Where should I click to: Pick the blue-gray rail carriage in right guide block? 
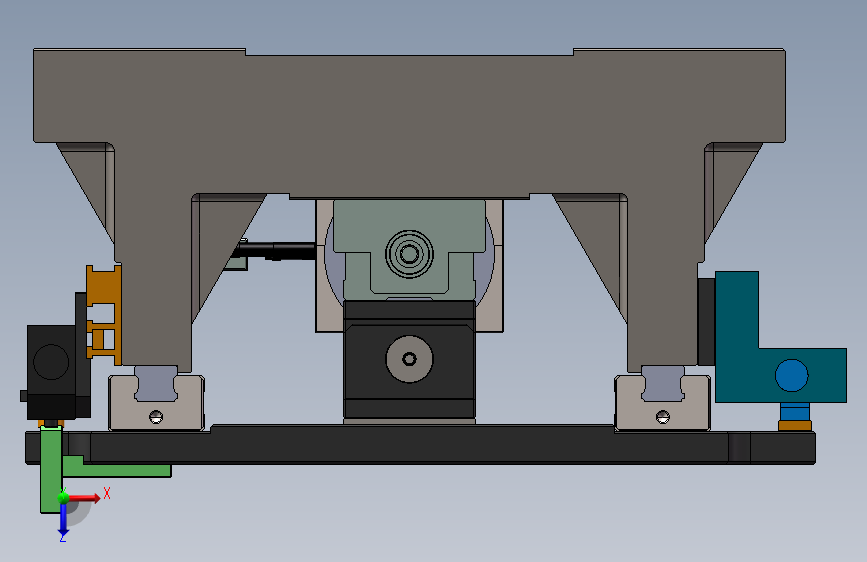click(662, 383)
